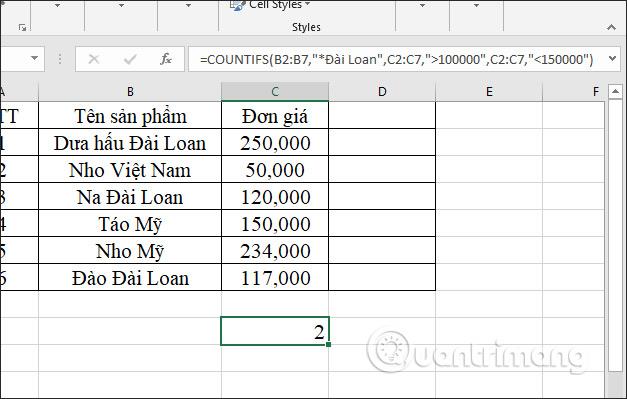Click the formula bar resize dots handle

point(60,59)
